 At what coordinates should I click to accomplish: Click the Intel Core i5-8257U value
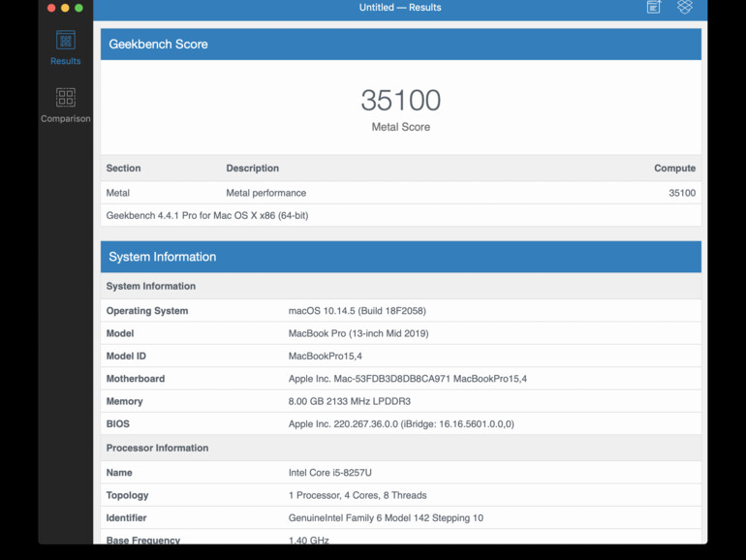pos(330,473)
